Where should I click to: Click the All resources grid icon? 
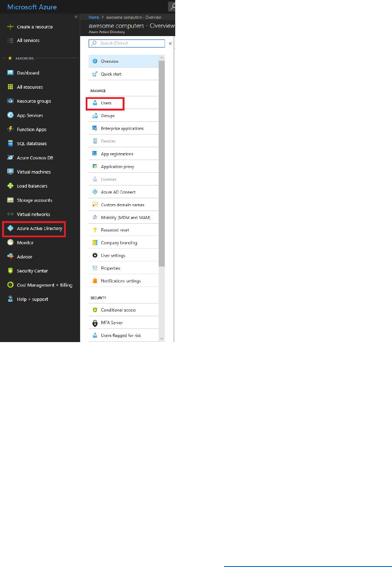[10, 87]
